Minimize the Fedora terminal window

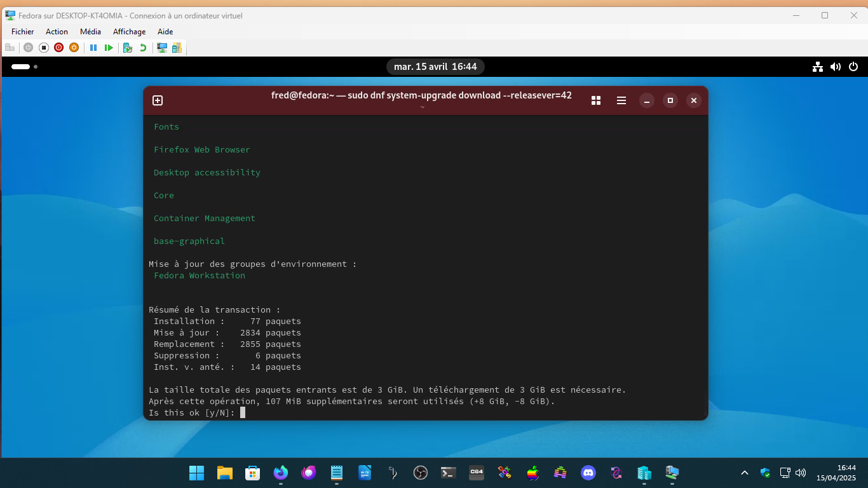[646, 100]
